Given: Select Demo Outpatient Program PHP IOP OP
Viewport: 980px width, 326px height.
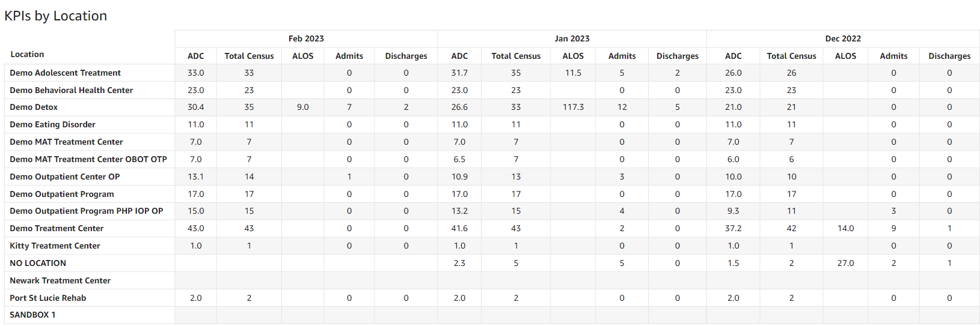Looking at the screenshot, I should tap(86, 211).
